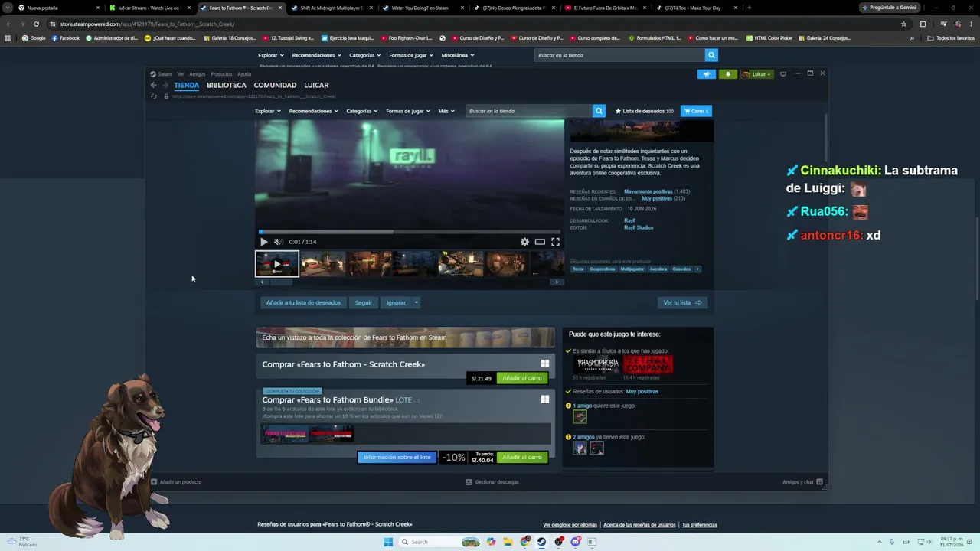Expand 'Miscelánea' dropdown in the browser page
Viewport: 980px width, 551px height.
coord(458,55)
